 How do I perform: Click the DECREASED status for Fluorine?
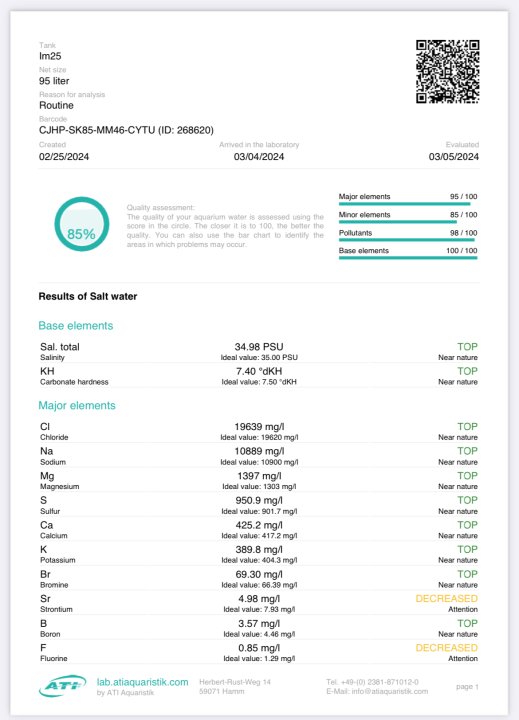coord(446,647)
